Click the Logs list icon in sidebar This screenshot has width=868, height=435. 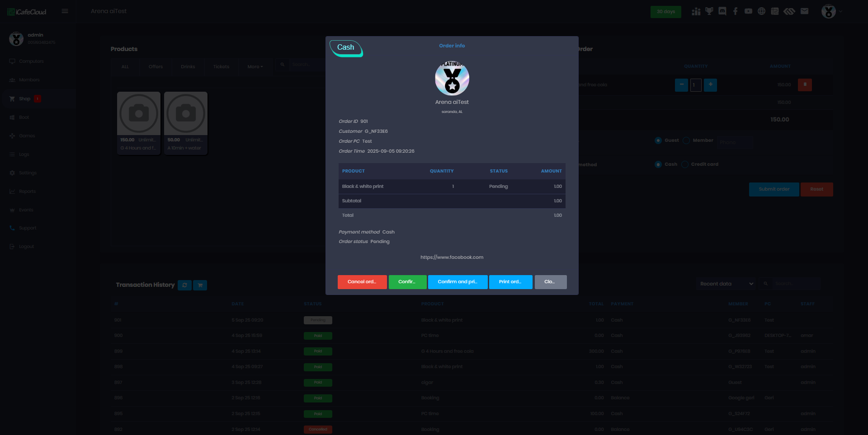[12, 154]
